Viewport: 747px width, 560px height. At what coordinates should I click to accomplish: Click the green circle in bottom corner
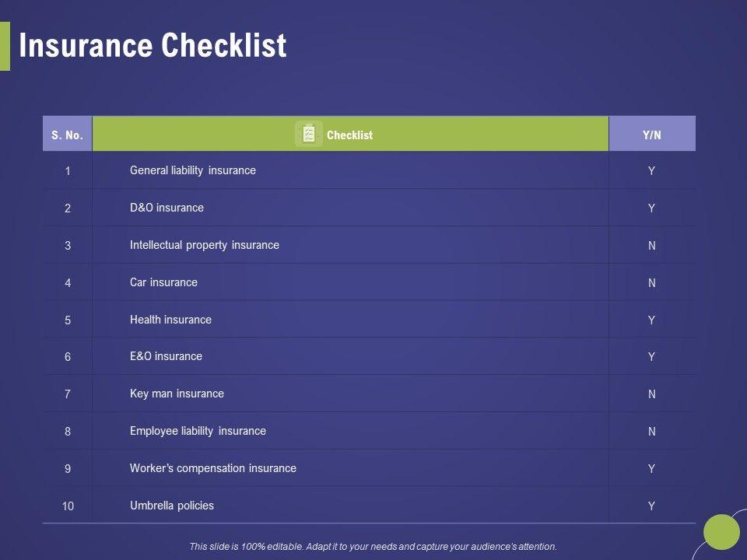721,531
